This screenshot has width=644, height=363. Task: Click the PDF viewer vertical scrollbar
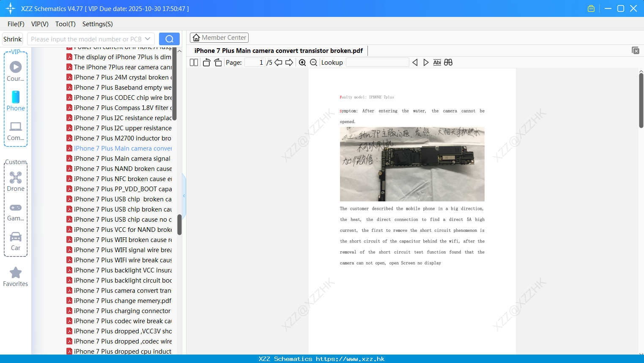[x=641, y=100]
